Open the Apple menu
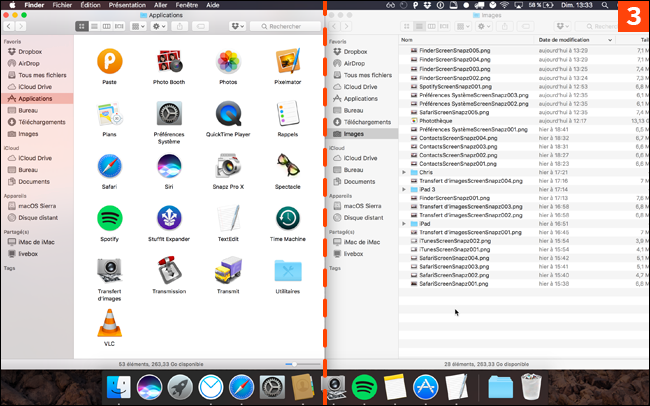 [x=12, y=5]
